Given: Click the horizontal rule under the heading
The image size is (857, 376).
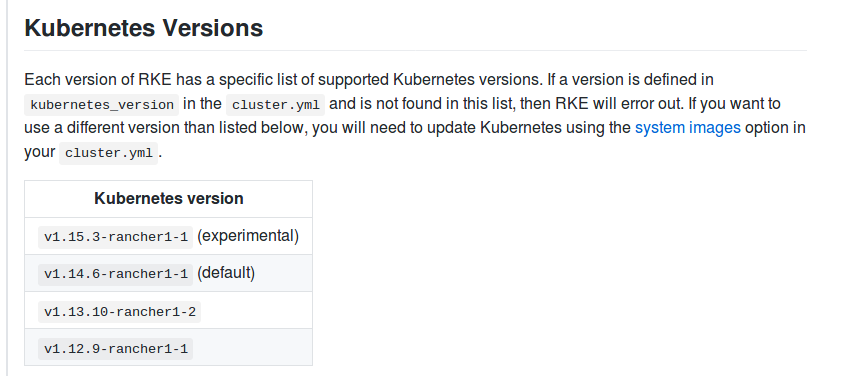Looking at the screenshot, I should coord(415,51).
